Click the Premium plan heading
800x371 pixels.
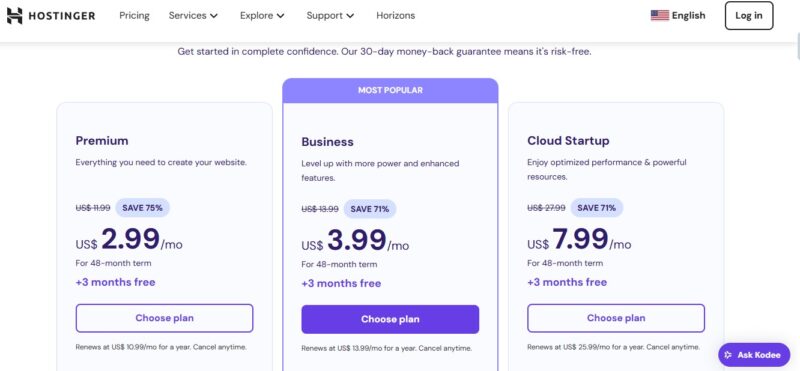click(x=102, y=140)
